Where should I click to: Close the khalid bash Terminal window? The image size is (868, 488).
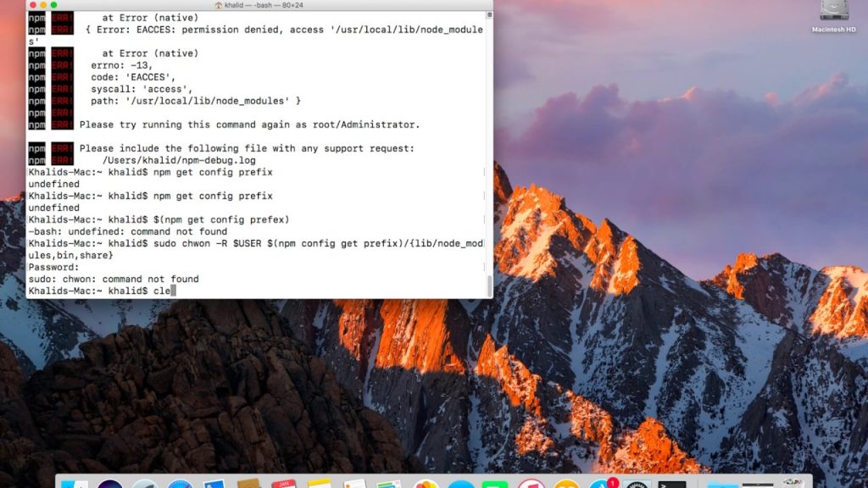[x=33, y=5]
